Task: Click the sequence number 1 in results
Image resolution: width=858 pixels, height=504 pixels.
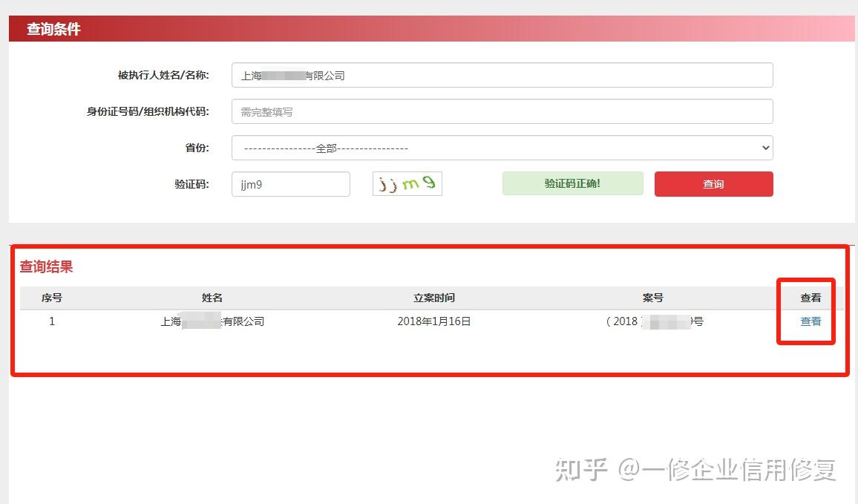Action: [x=52, y=321]
